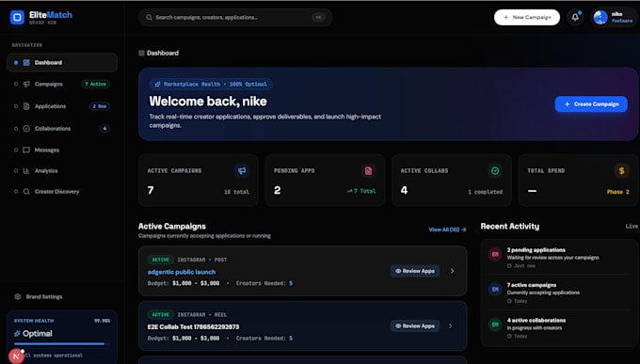
Task: Click the ACTIVE tag on adgentic campaign
Action: [160, 260]
